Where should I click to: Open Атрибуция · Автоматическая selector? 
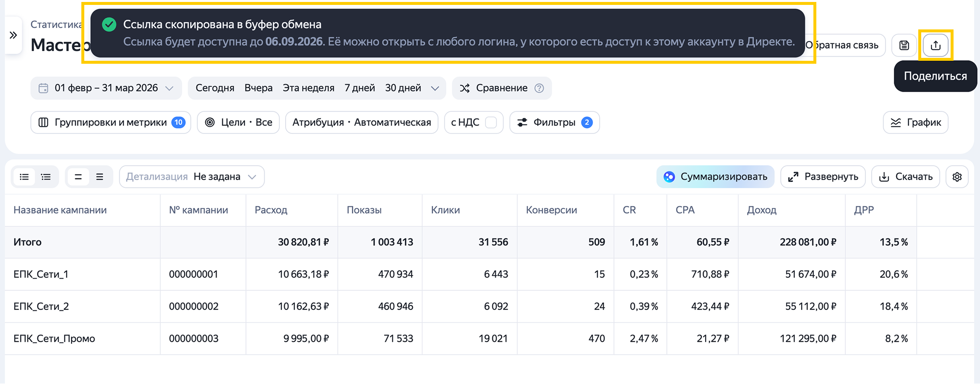click(362, 123)
